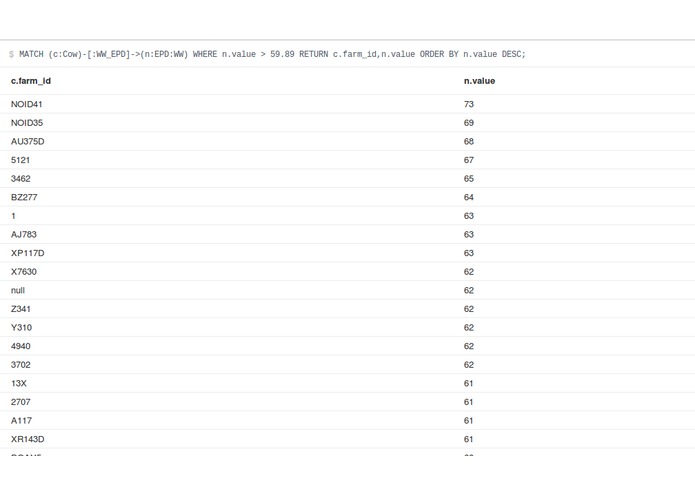Select the null farm id cell

pyautogui.click(x=18, y=290)
